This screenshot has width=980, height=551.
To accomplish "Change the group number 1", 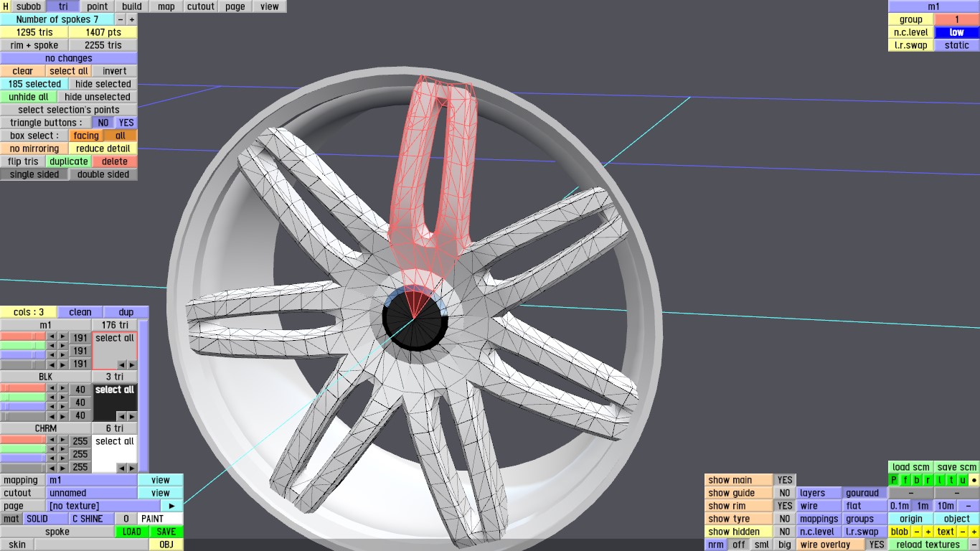I will pyautogui.click(x=957, y=19).
